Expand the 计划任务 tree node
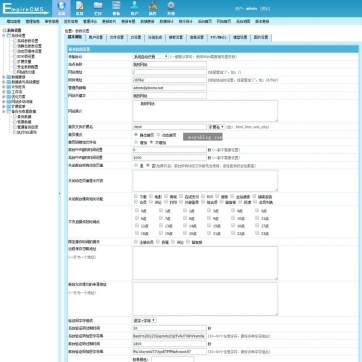This screenshot has width=362, height=362. click(x=4, y=87)
